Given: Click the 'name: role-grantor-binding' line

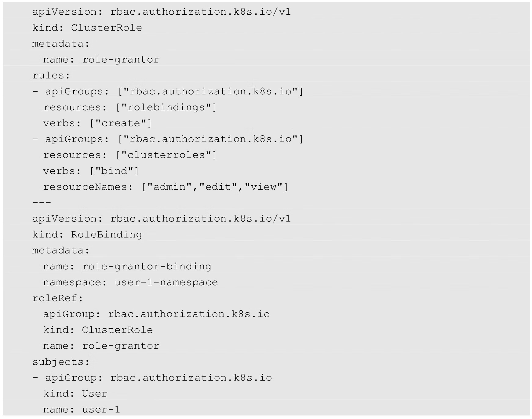Looking at the screenshot, I should tap(127, 266).
